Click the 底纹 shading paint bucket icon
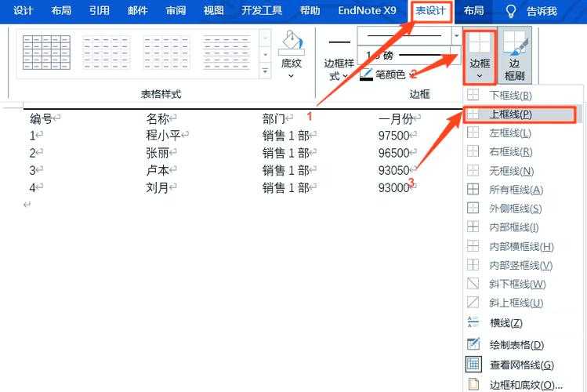Screen dimensions: 587x392 pos(291,44)
